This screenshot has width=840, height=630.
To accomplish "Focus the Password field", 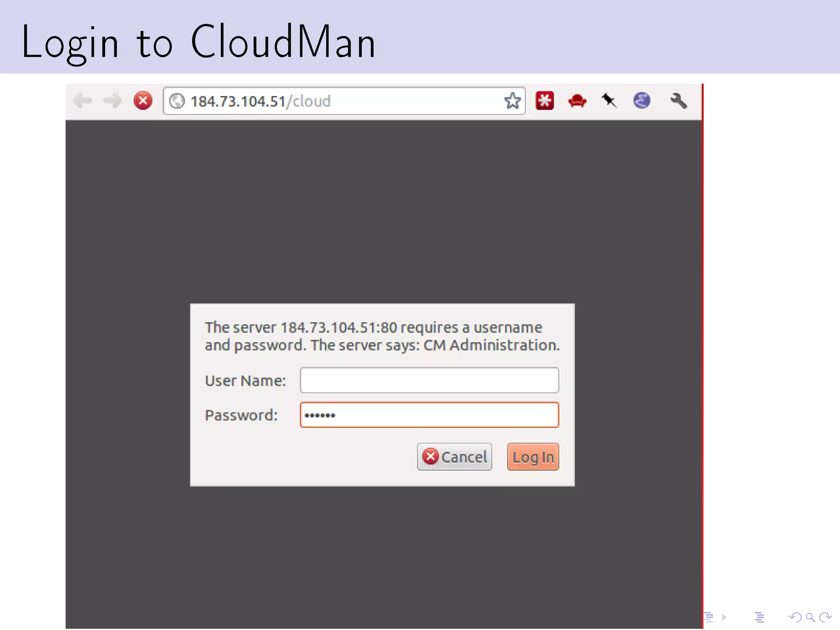I will click(x=429, y=415).
